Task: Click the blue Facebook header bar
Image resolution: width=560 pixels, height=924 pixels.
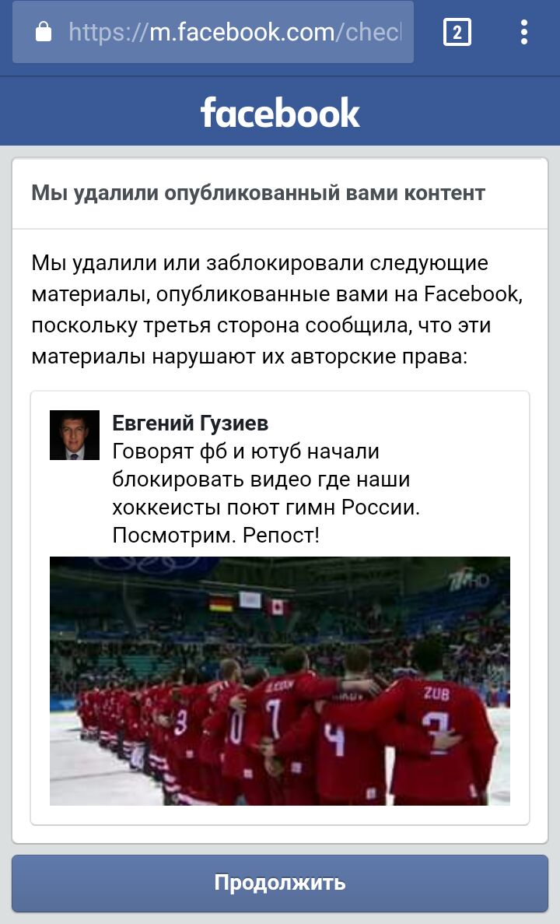Action: [280, 111]
